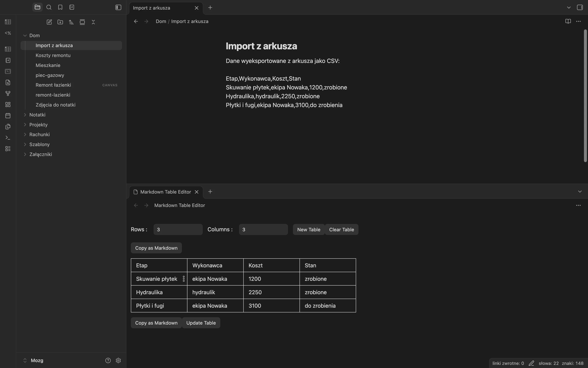
Task: Toggle auto-reveal current file icon
Action: (x=82, y=22)
